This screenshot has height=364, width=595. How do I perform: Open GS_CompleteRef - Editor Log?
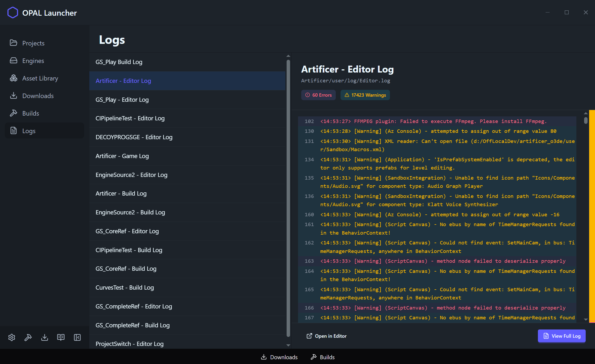[x=187, y=306]
